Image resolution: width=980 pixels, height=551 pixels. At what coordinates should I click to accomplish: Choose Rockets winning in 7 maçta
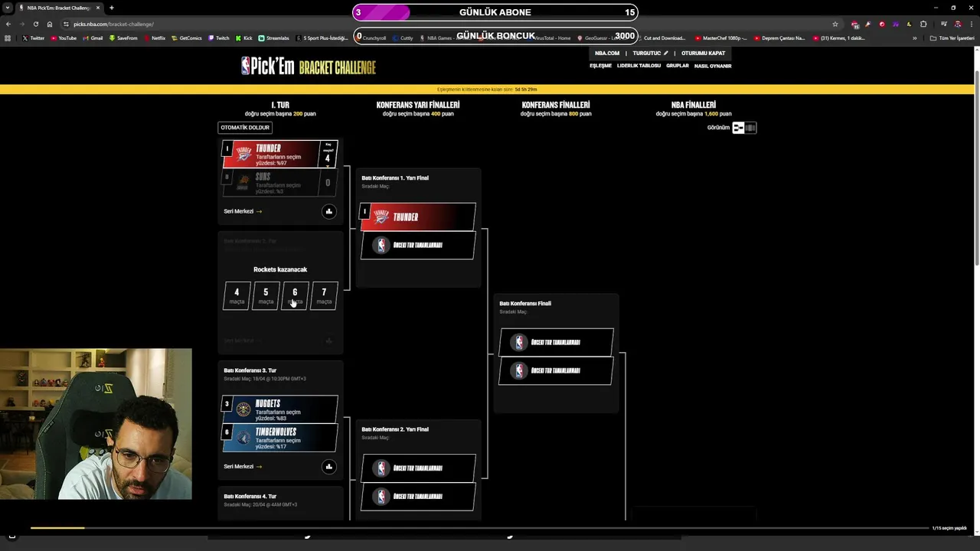[x=324, y=295]
